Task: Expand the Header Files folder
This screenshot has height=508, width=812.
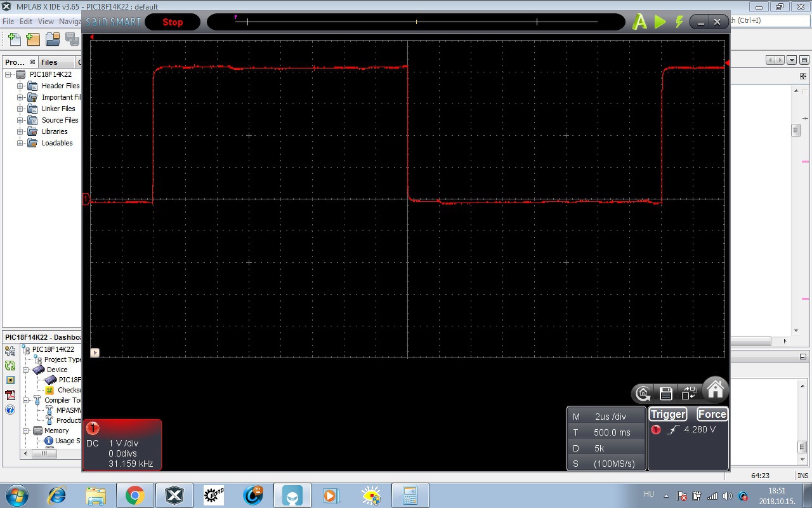Action: (x=20, y=86)
